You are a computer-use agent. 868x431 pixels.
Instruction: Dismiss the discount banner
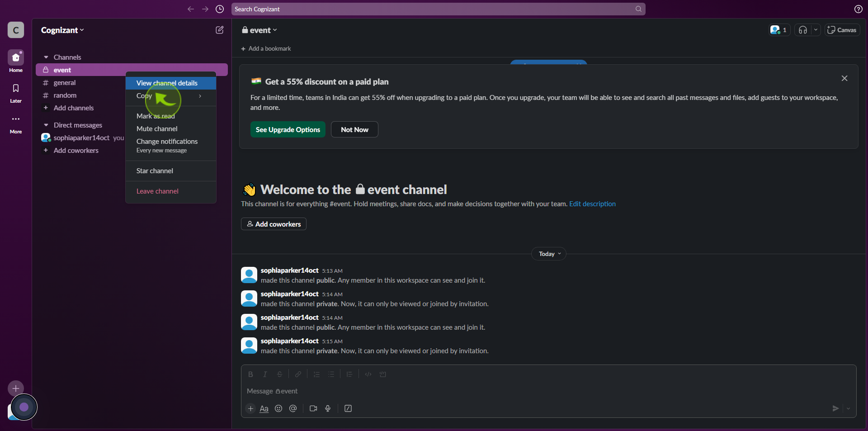pyautogui.click(x=844, y=78)
